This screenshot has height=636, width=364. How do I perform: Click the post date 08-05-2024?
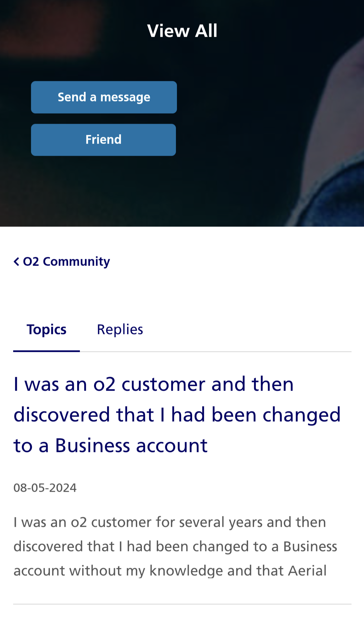[44, 487]
